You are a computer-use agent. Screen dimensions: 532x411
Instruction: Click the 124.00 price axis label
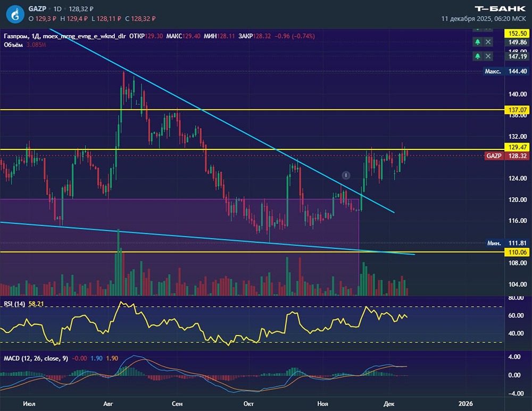(518, 178)
